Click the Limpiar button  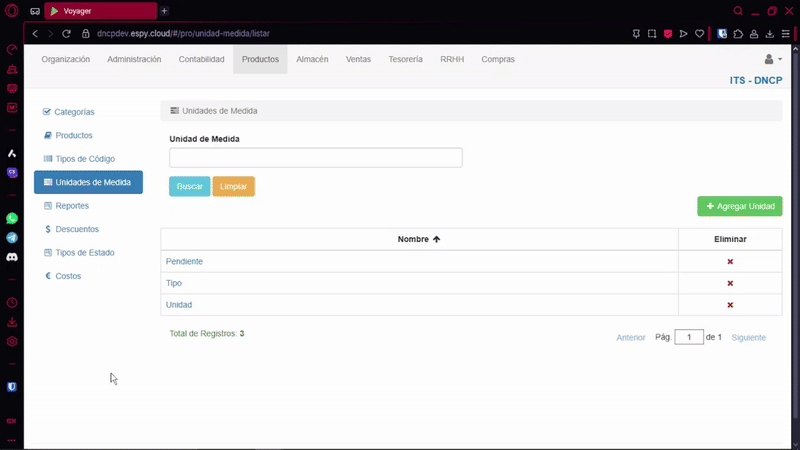click(x=234, y=186)
